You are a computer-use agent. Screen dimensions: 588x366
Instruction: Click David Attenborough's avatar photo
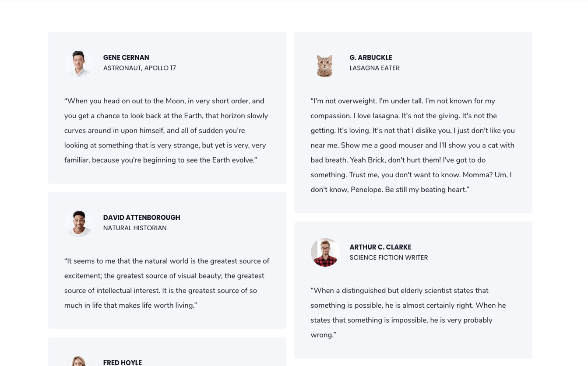coord(78,223)
